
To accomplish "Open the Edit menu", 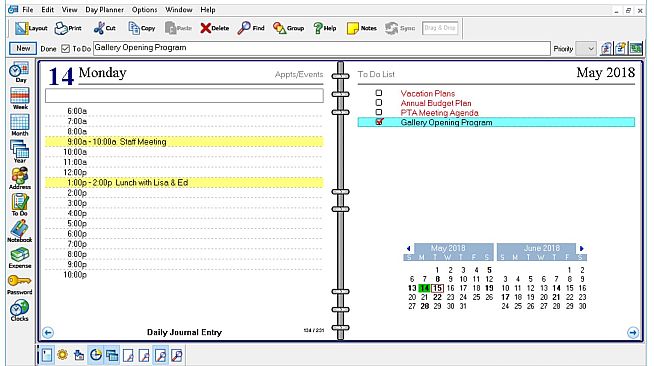I will (x=48, y=10).
